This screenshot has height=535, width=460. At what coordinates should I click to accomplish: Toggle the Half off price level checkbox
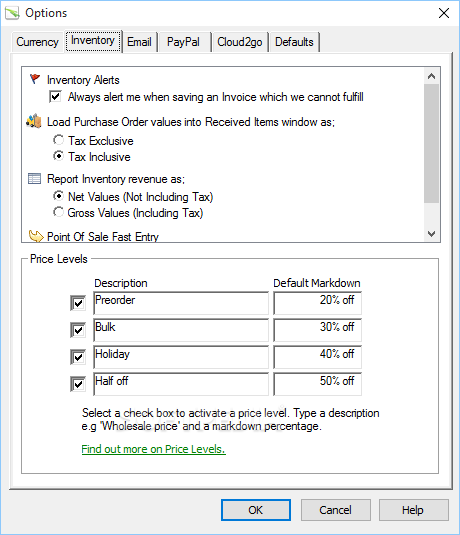point(78,384)
